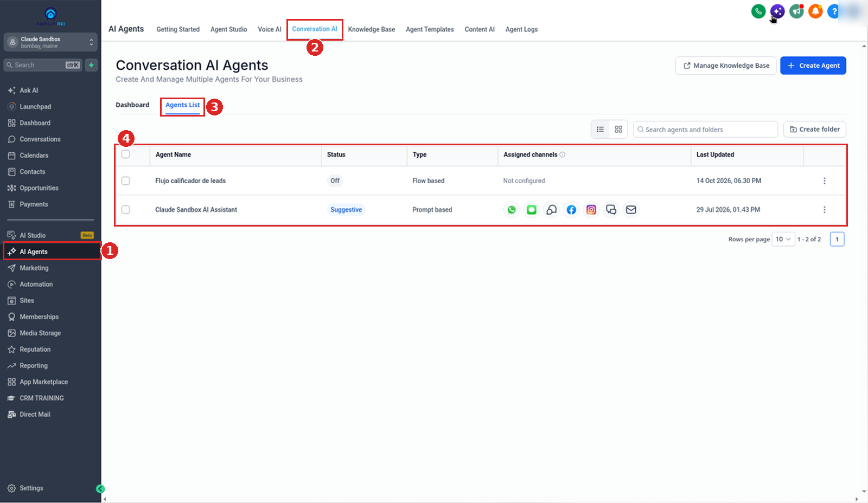Open actions menu for Flujo calificador de leads
This screenshot has width=868, height=503.
825,181
